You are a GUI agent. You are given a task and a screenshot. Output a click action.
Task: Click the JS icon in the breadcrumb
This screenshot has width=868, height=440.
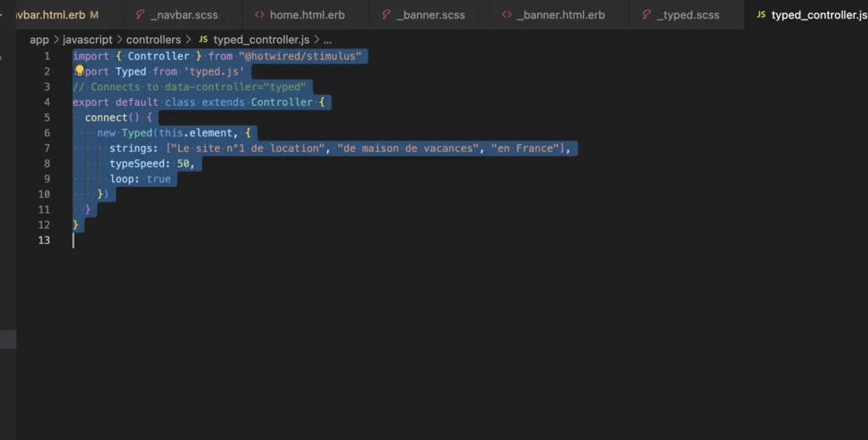point(203,40)
